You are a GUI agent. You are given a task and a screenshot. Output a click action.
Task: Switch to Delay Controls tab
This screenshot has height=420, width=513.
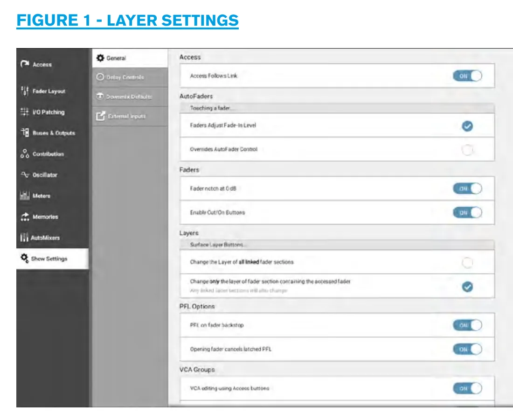(x=130, y=77)
